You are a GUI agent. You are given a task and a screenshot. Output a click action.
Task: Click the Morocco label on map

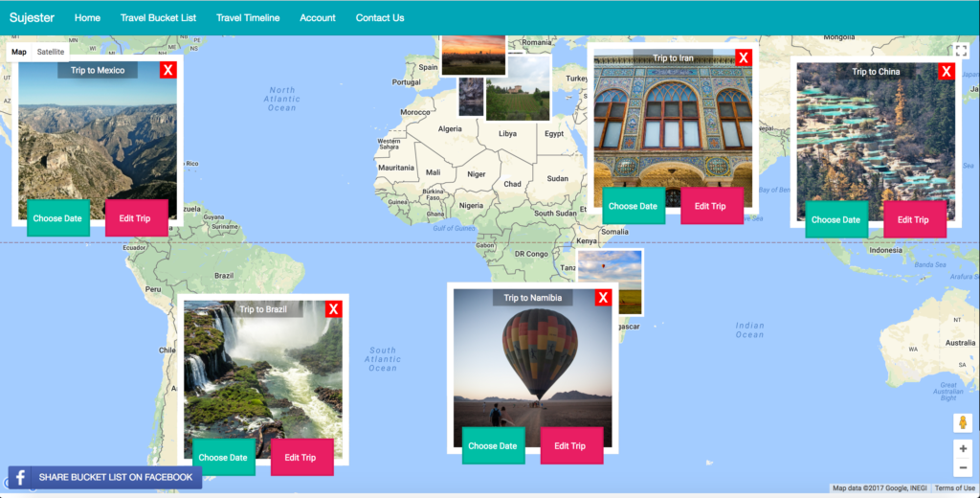point(415,112)
